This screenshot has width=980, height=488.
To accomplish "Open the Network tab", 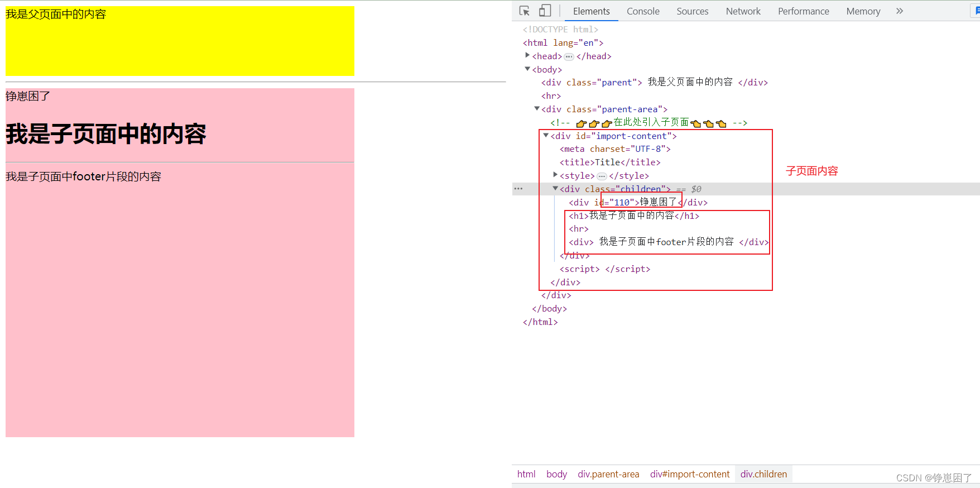I will (x=743, y=11).
